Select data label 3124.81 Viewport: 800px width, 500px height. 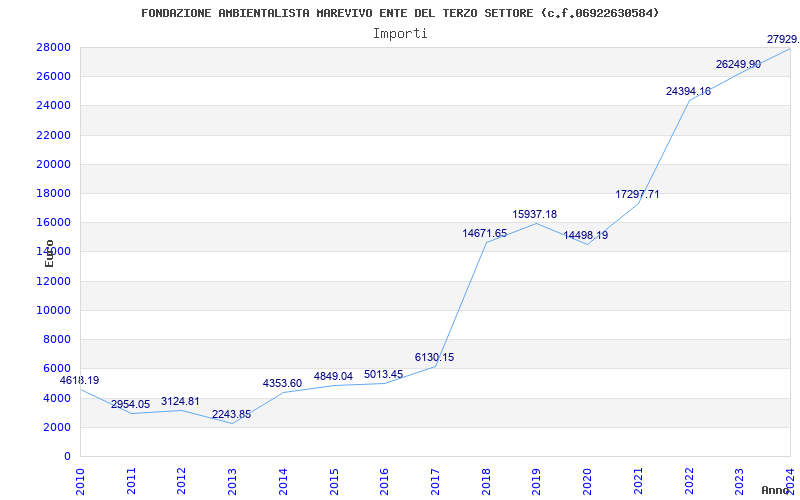coord(181,401)
